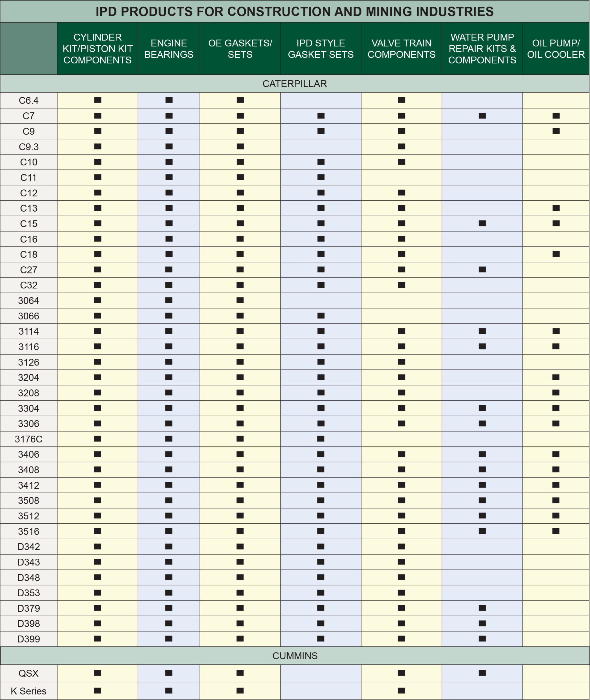Click the 3126 row label
590x700 pixels.
(29, 362)
